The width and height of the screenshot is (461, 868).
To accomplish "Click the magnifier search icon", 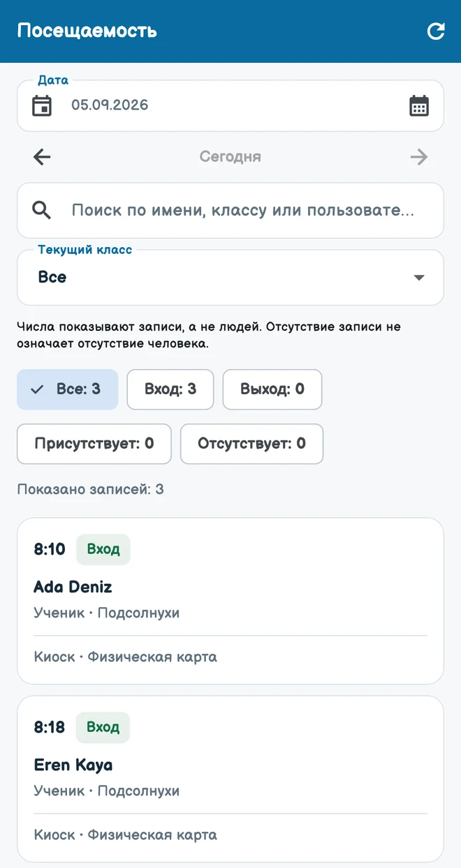I will click(x=42, y=210).
